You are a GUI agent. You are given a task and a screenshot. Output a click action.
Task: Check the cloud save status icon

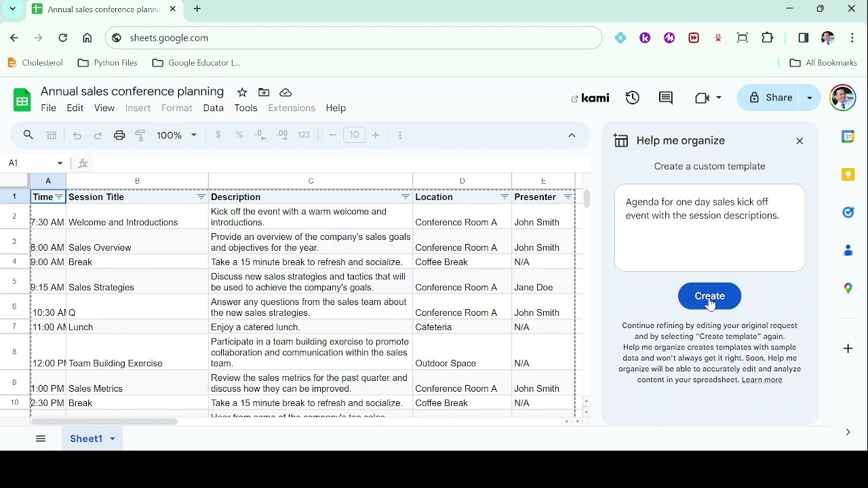click(285, 92)
